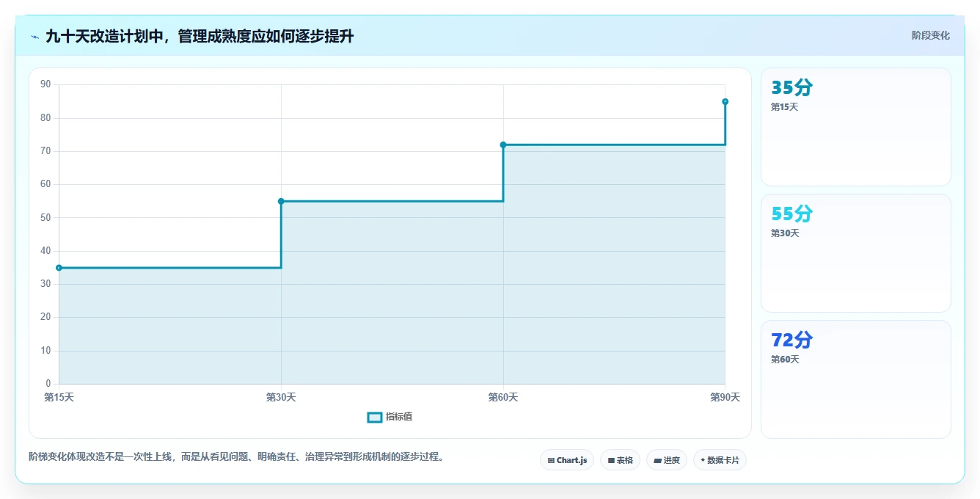Click the 第30天 x-axis label
Screen dimensions: 980x499
coord(281,397)
